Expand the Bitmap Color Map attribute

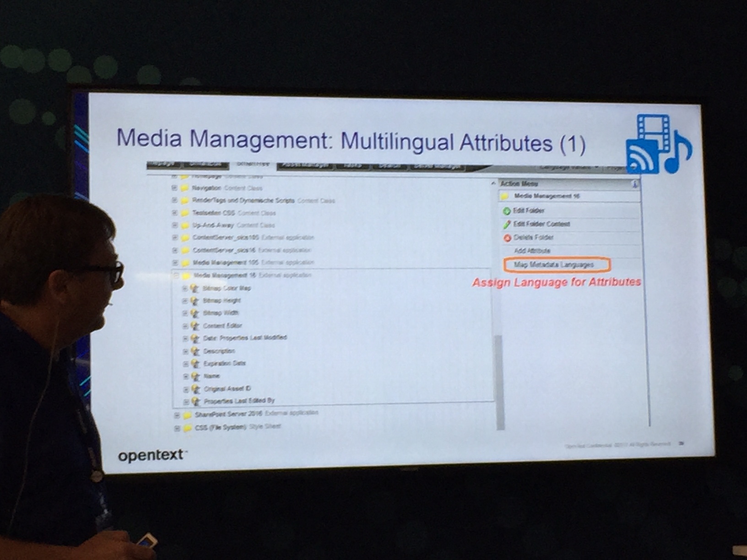click(184, 288)
